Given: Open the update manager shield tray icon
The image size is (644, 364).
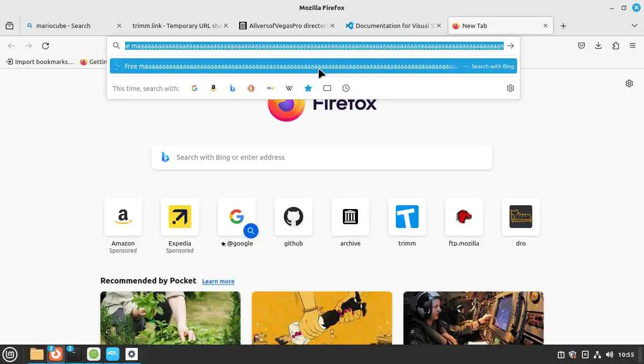Looking at the screenshot, I should pyautogui.click(x=573, y=355).
